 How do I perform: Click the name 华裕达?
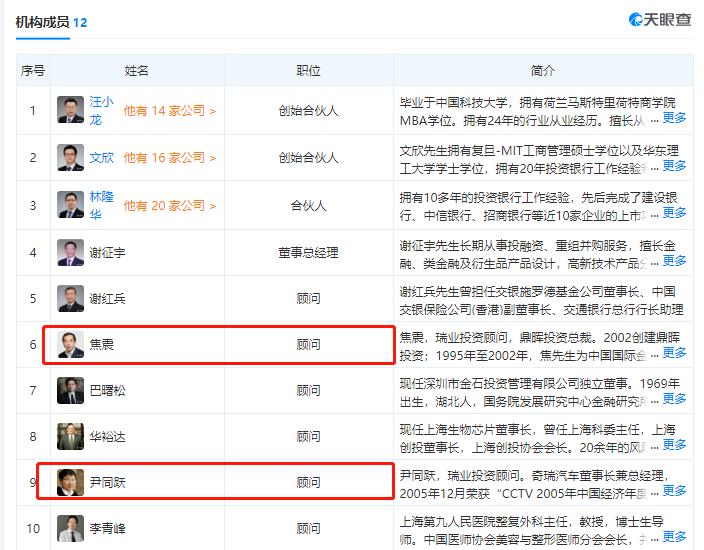point(107,437)
